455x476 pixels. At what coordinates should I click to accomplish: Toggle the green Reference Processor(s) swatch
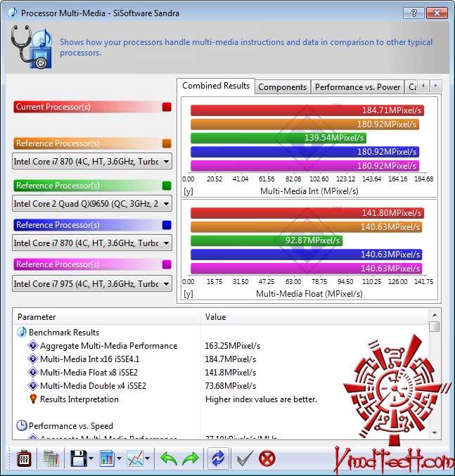pos(167,186)
